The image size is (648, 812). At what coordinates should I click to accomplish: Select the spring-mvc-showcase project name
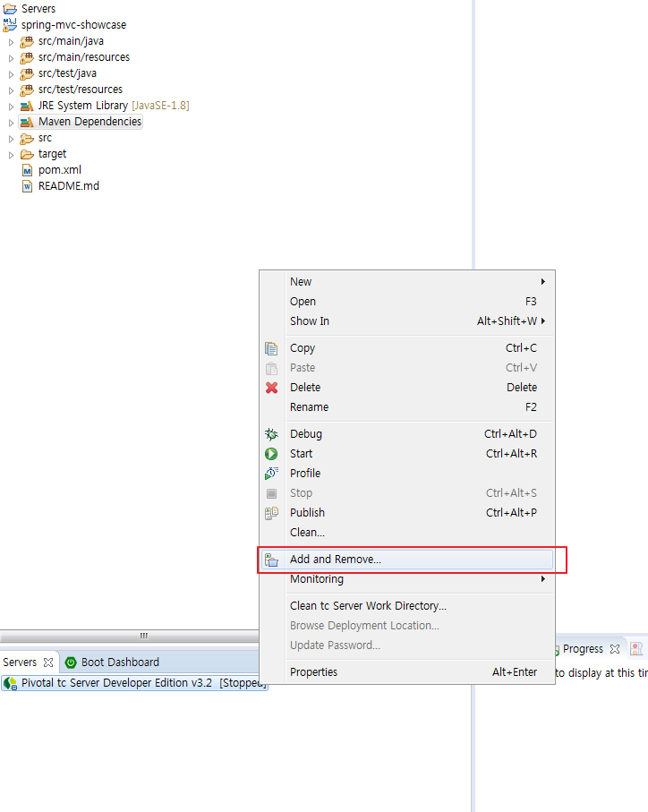pos(74,25)
